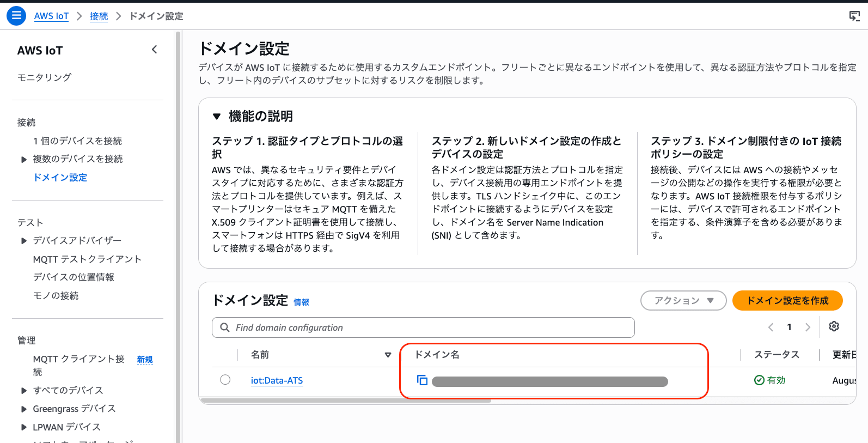This screenshot has width=868, height=443.
Task: Click the 接続 breadcrumb link
Action: (99, 16)
